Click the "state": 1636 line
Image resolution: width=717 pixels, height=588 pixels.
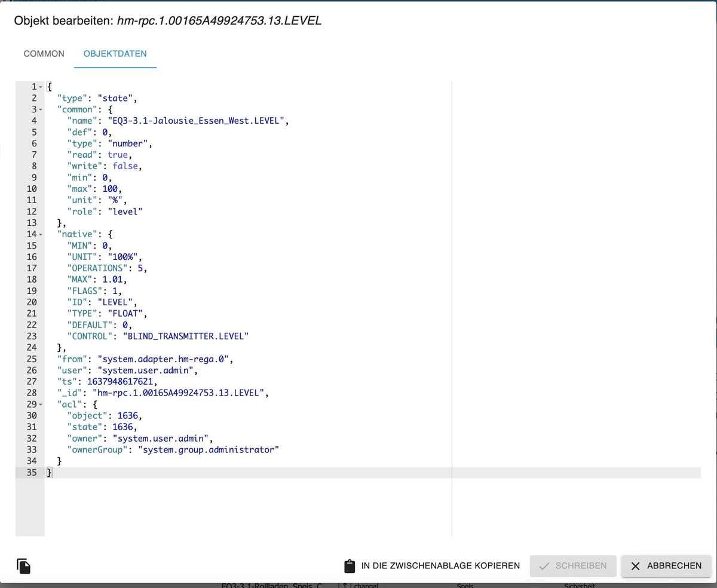(102, 427)
